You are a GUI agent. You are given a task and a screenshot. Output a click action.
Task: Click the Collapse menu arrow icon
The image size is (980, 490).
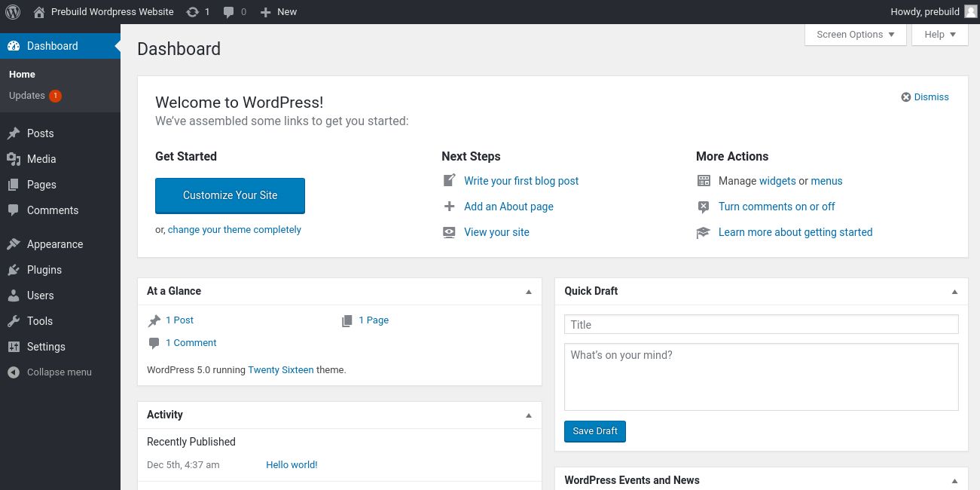(12, 372)
